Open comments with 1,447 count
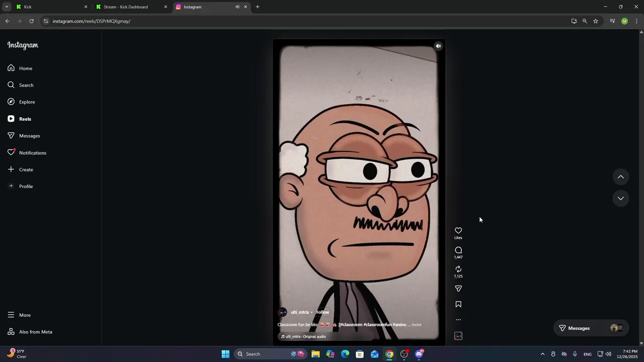 [x=458, y=253]
